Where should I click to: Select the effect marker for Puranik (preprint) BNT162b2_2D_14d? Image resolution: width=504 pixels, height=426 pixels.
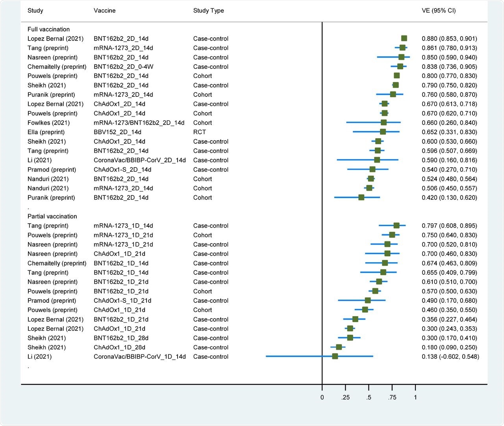tap(361, 197)
